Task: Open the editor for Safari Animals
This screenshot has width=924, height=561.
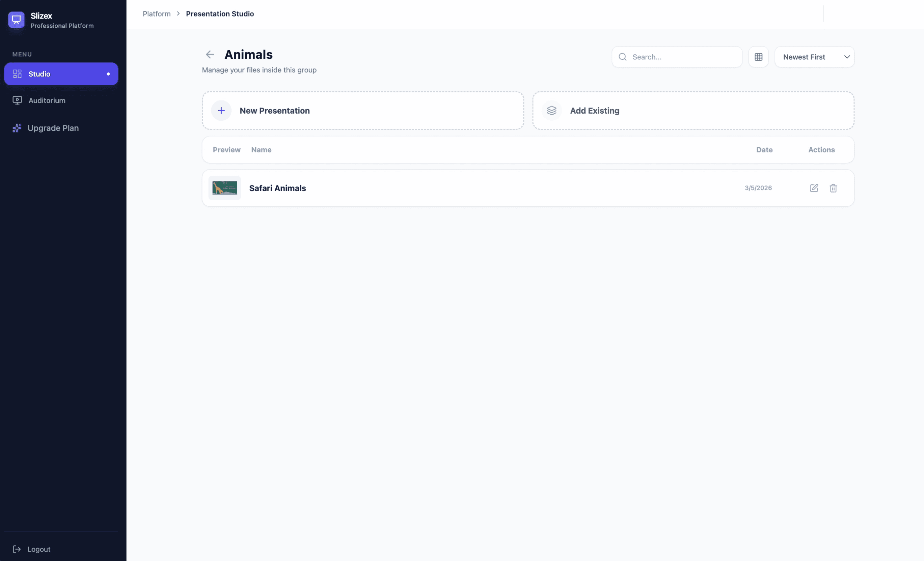Action: pyautogui.click(x=814, y=188)
